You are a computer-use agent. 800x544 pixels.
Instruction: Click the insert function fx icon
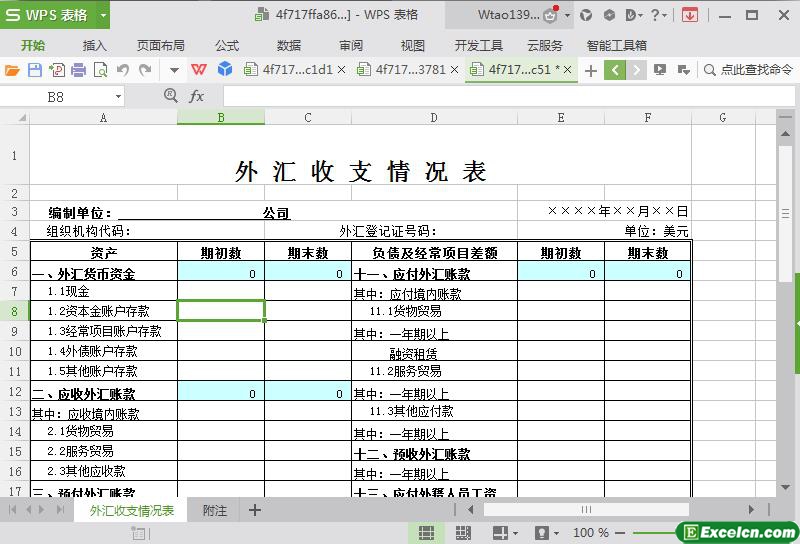(197, 96)
